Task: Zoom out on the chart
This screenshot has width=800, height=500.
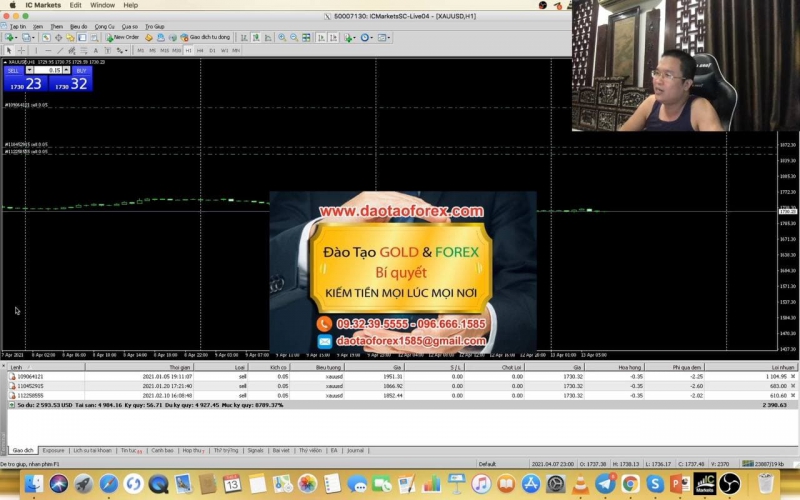Action: click(x=293, y=37)
